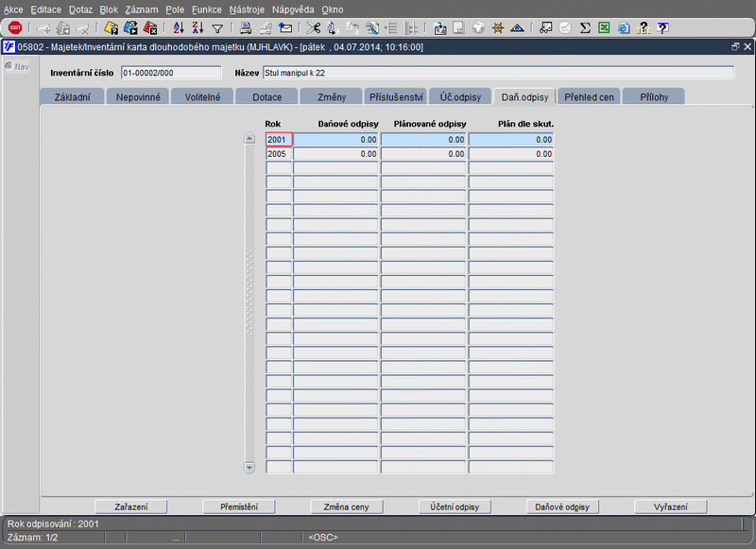
Task: Click Daňové odpisy value in 2001 row
Action: point(335,139)
